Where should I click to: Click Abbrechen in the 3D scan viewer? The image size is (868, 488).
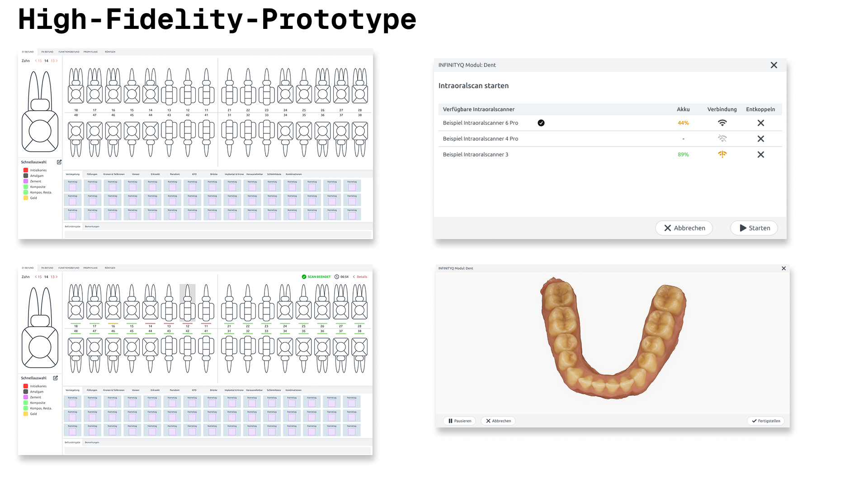pyautogui.click(x=498, y=421)
